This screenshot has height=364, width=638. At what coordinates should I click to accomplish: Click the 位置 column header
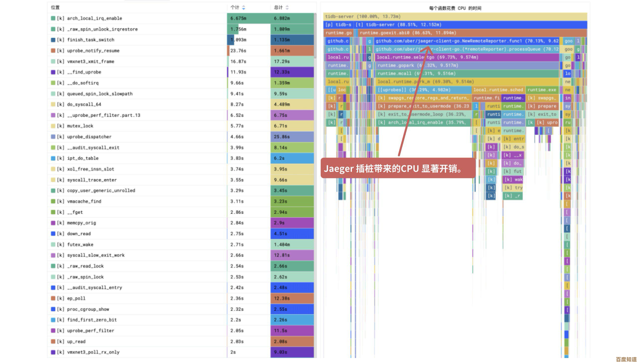click(55, 7)
